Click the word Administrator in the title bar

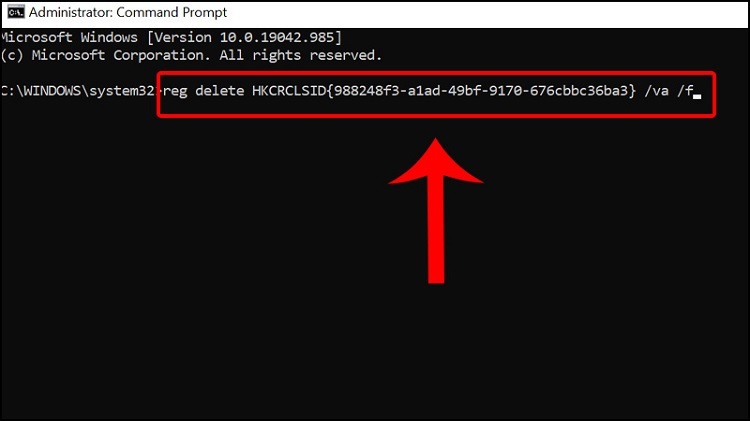tap(70, 12)
